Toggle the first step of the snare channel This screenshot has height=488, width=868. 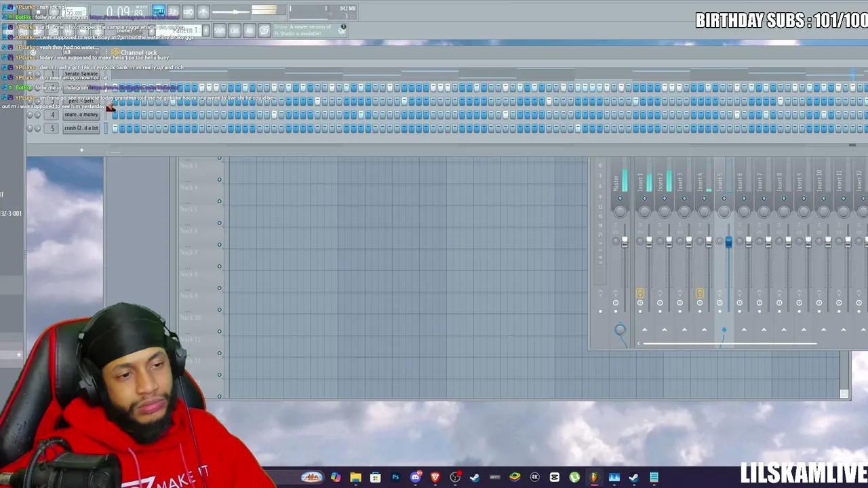(115, 115)
